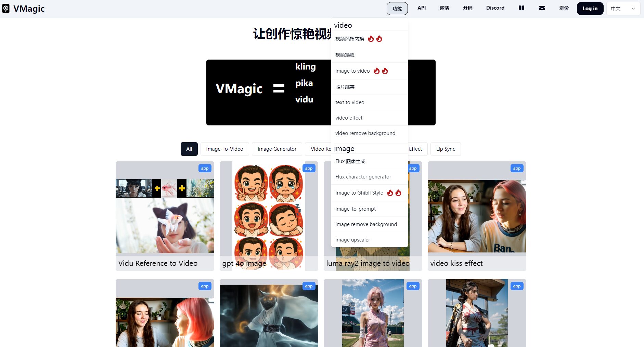The image size is (644, 347).
Task: Choose image upscaler menu entry
Action: (x=370, y=240)
